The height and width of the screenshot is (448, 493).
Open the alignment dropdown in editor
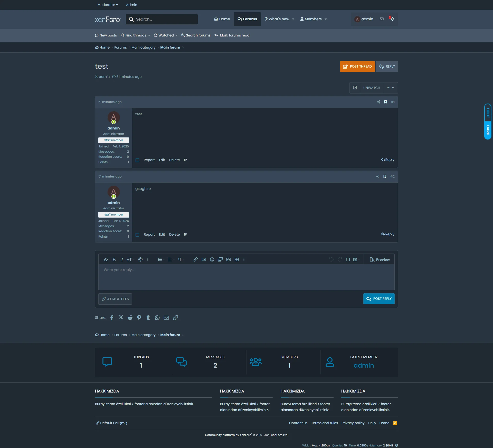pos(170,259)
